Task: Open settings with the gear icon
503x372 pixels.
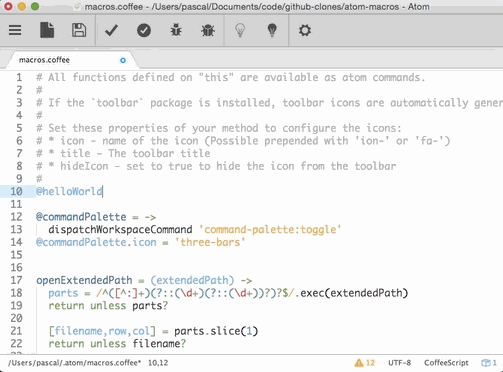Action: (x=304, y=30)
